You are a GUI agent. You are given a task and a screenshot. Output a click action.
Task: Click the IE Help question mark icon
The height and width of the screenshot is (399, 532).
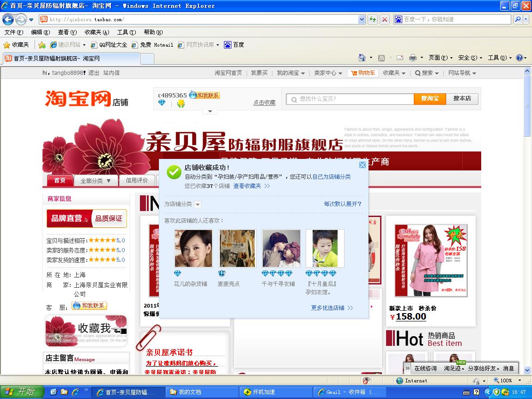519,58
